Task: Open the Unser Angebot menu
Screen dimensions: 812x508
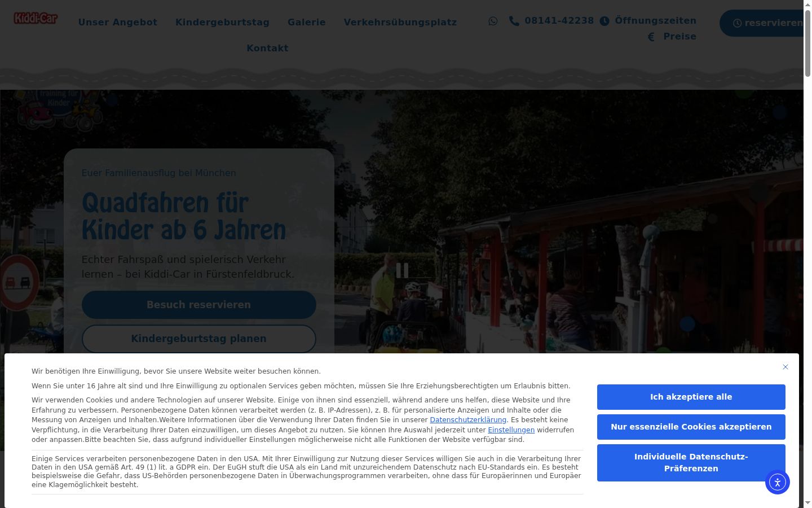Action: [x=118, y=22]
